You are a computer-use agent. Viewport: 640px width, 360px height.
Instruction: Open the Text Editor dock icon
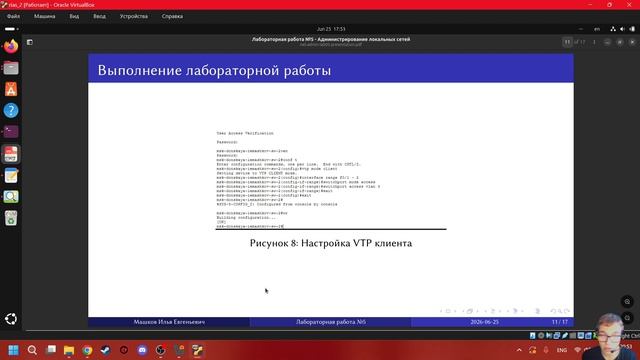(11, 176)
